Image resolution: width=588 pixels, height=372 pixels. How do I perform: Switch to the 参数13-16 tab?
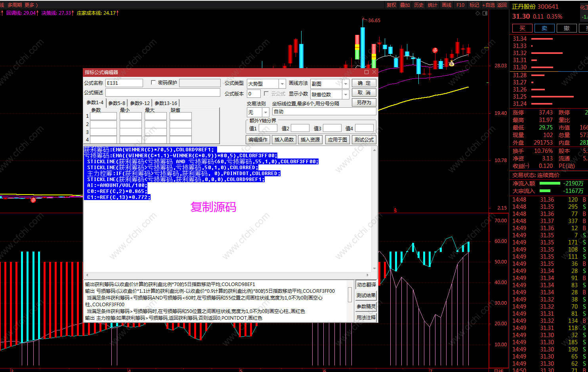pyautogui.click(x=166, y=103)
